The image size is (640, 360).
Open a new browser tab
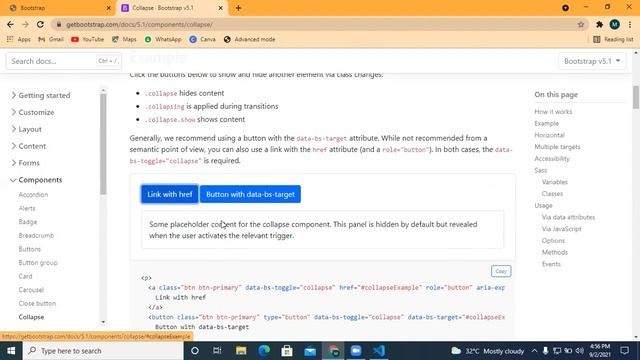click(x=238, y=8)
